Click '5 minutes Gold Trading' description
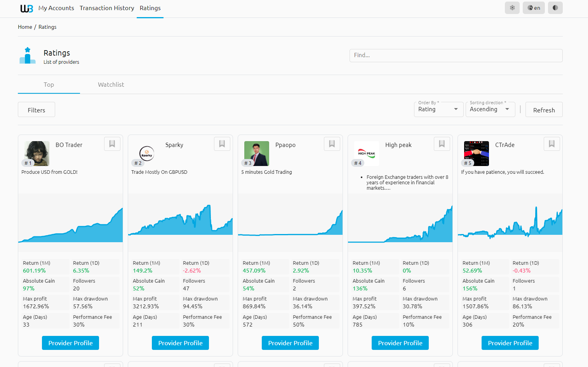 point(266,172)
